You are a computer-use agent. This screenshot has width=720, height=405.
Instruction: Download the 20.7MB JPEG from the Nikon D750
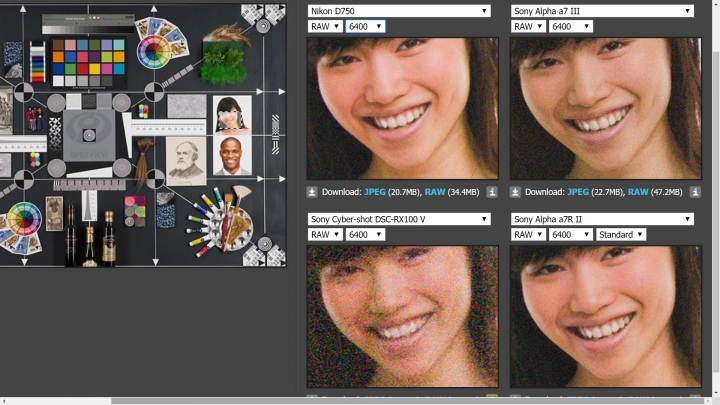pos(375,192)
